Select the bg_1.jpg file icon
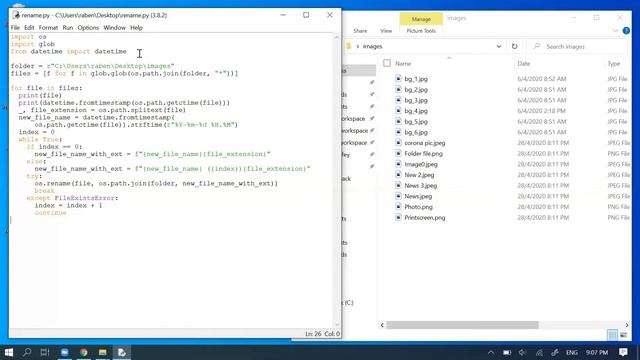 click(398, 78)
